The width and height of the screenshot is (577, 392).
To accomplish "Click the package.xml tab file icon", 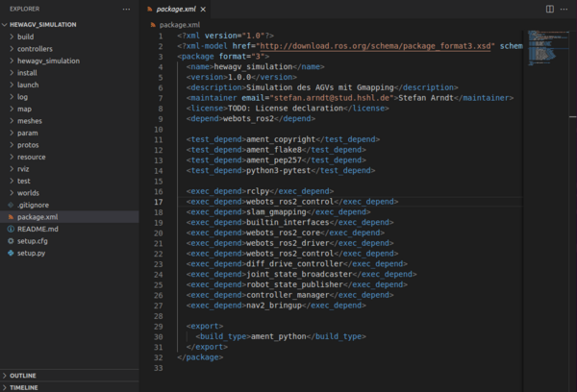I will (x=150, y=9).
